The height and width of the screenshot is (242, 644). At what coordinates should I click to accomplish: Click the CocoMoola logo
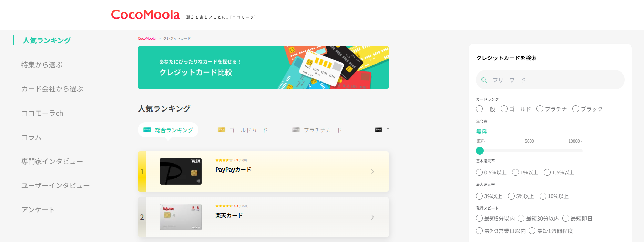coord(145,15)
